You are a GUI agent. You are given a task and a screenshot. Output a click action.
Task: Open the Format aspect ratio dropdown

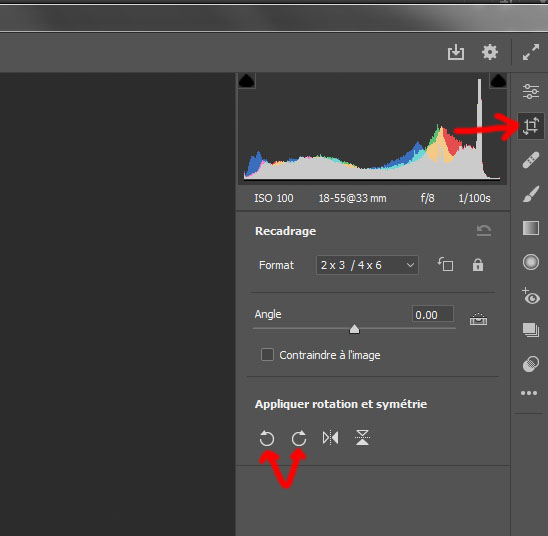click(367, 265)
